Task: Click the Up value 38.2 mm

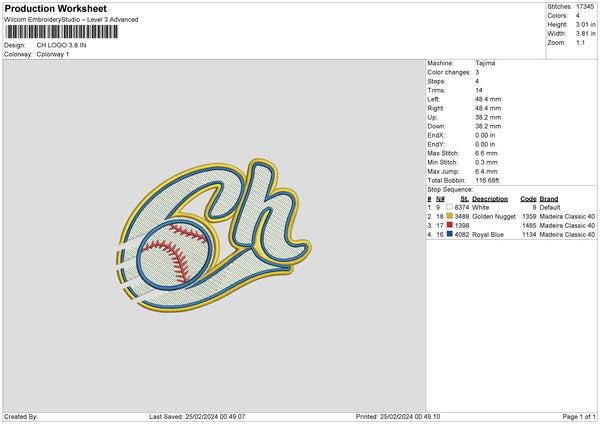Action: (488, 117)
